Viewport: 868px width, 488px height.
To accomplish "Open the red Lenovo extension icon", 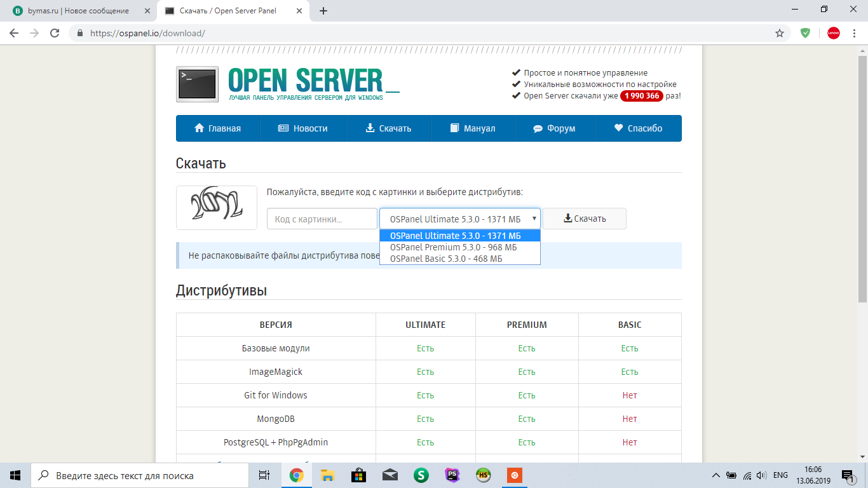I will point(834,33).
